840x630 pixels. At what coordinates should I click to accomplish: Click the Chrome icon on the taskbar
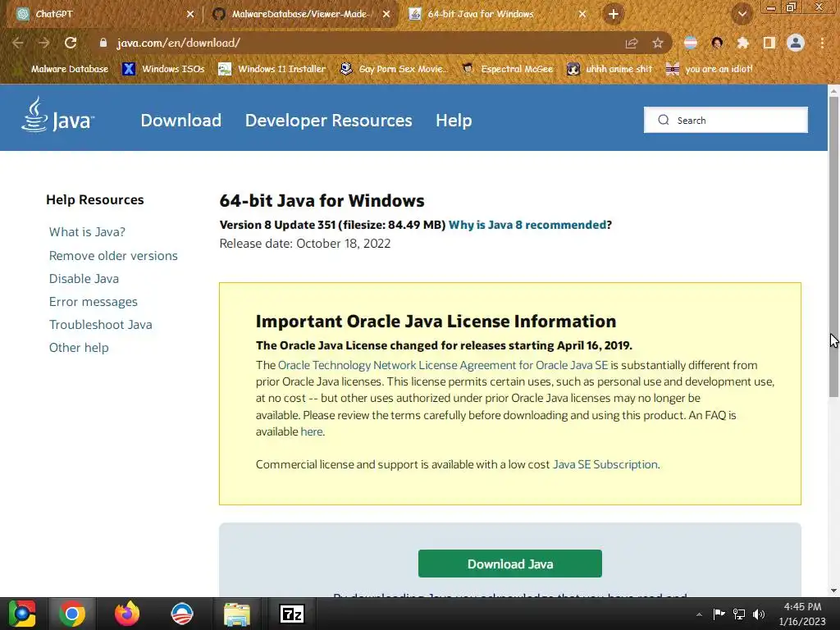click(x=72, y=614)
